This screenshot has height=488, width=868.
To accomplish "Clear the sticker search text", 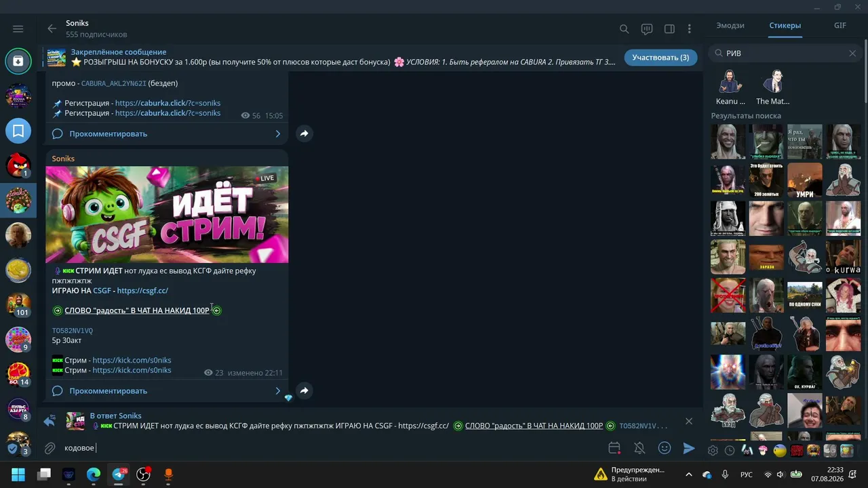I will pos(852,53).
